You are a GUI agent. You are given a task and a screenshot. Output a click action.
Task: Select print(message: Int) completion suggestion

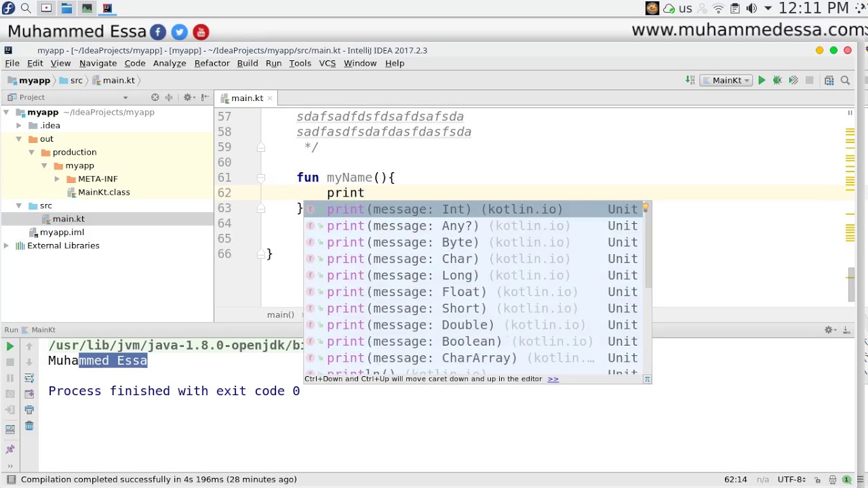coord(475,209)
